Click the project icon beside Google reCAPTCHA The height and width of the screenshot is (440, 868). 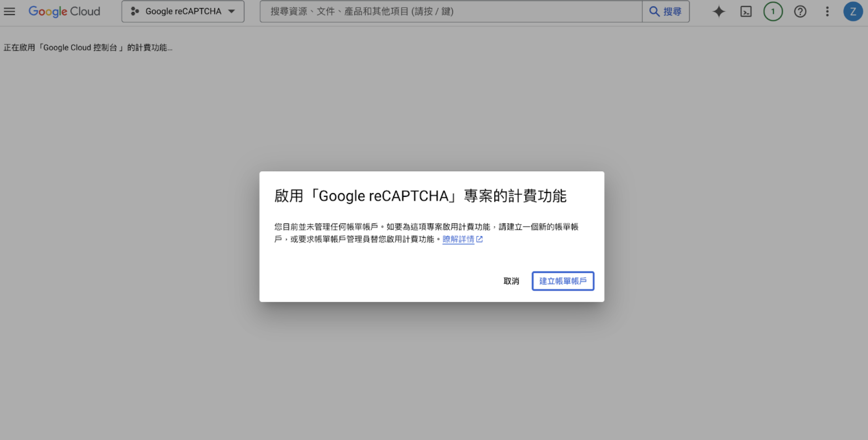pos(135,11)
